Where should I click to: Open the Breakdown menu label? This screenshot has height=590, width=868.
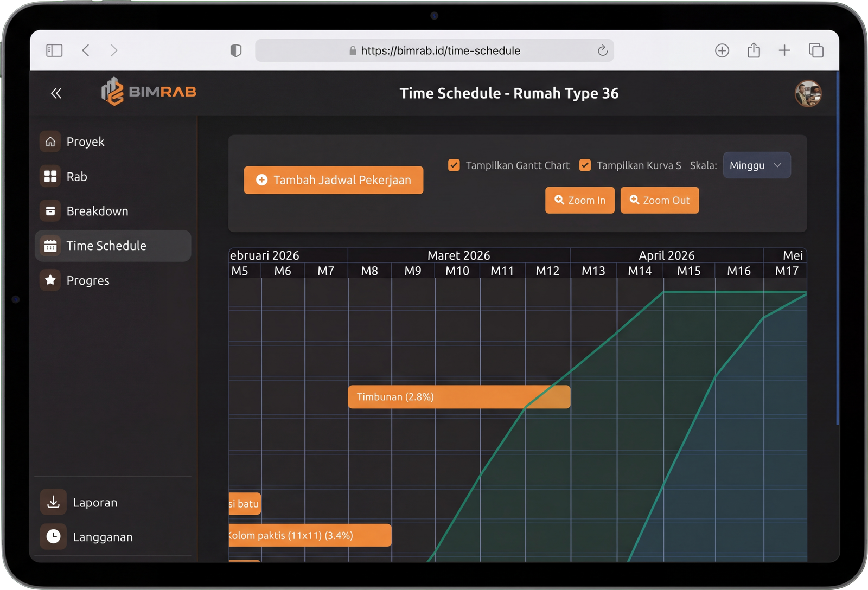coord(98,211)
